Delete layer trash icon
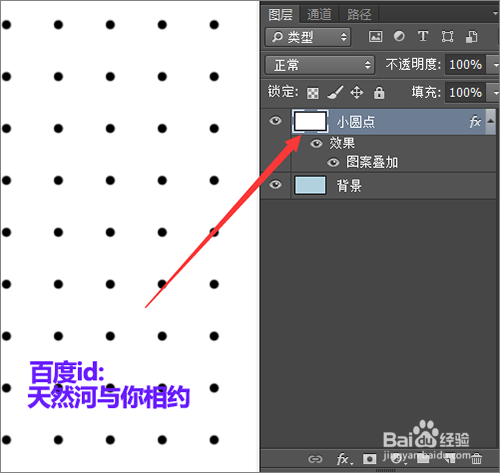The width and height of the screenshot is (500, 473). pyautogui.click(x=476, y=459)
